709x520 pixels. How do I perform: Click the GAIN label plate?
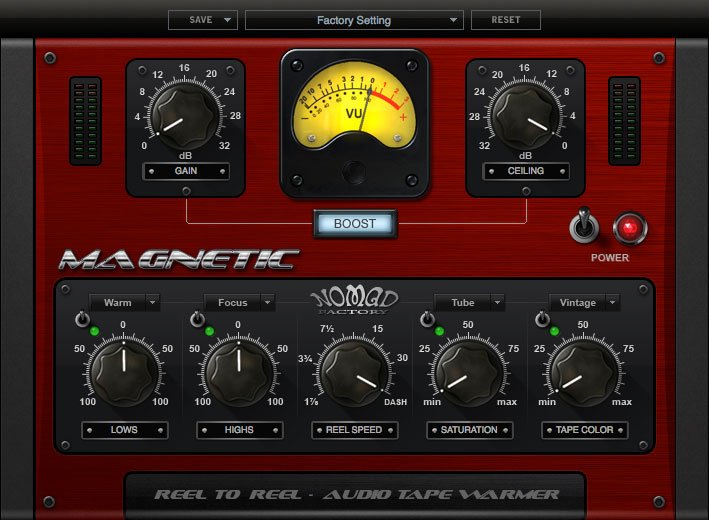point(186,171)
